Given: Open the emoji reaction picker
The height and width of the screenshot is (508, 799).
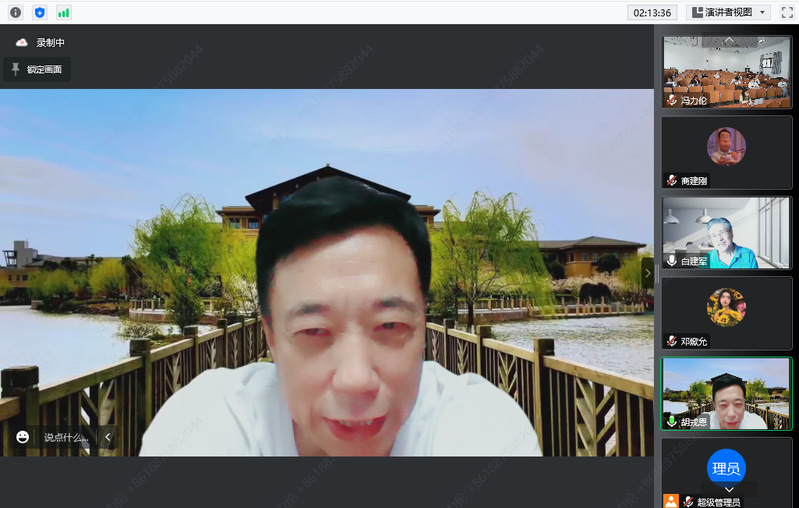Looking at the screenshot, I should pos(23,437).
